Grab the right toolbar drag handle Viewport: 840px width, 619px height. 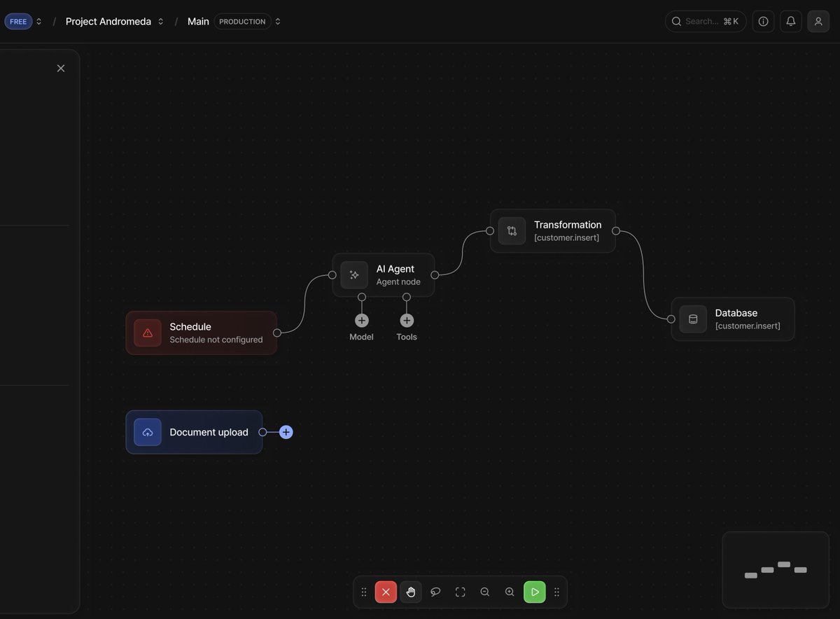point(556,592)
